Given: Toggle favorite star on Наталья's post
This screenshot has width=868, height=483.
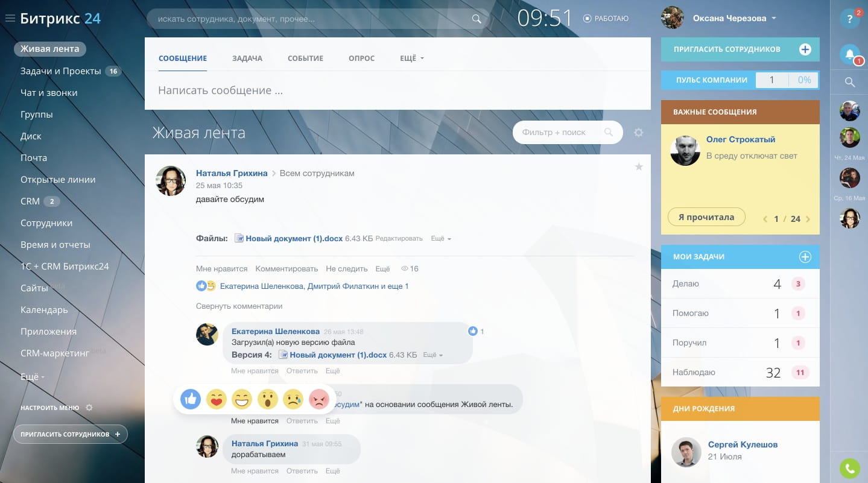Looking at the screenshot, I should tap(639, 167).
